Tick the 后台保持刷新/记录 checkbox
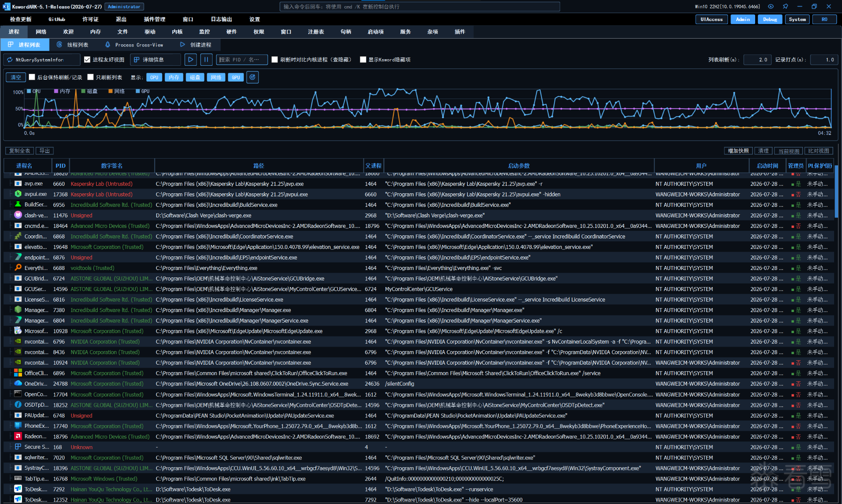The width and height of the screenshot is (842, 504). click(x=32, y=78)
